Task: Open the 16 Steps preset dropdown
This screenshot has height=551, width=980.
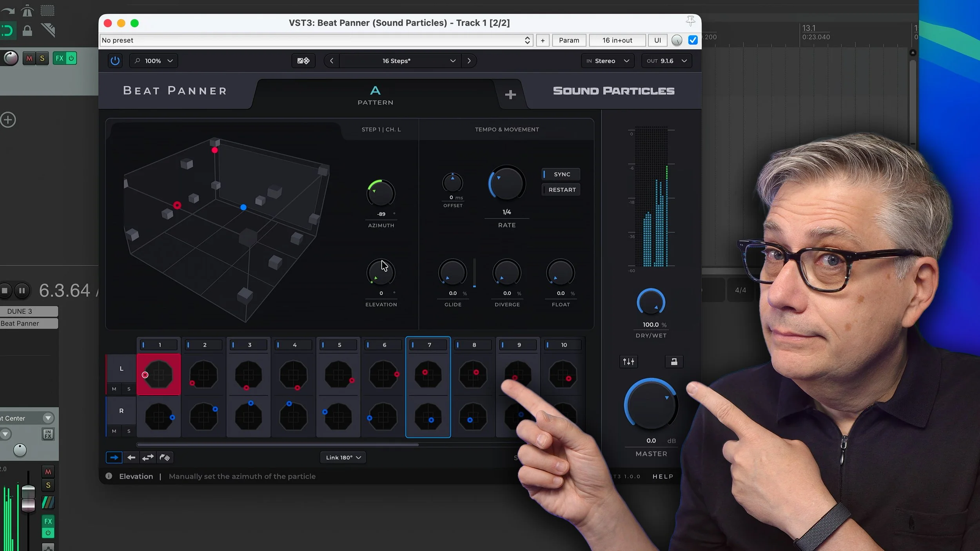Action: [400, 61]
